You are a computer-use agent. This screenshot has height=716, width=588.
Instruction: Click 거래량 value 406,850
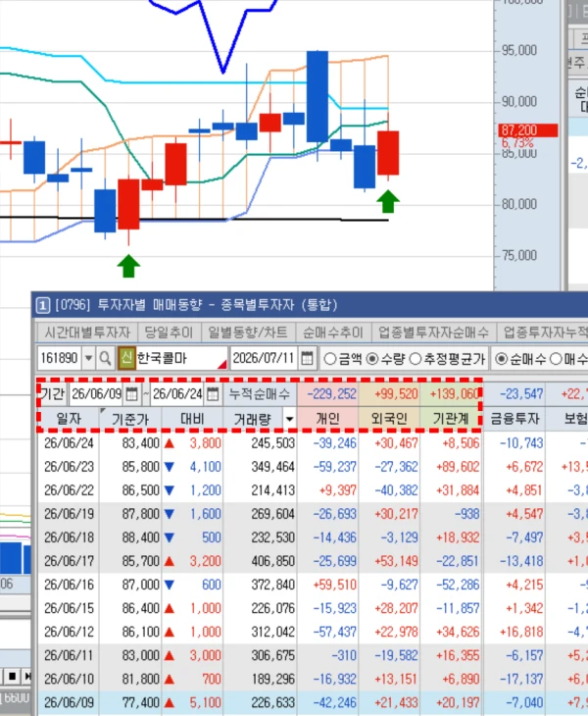click(272, 561)
